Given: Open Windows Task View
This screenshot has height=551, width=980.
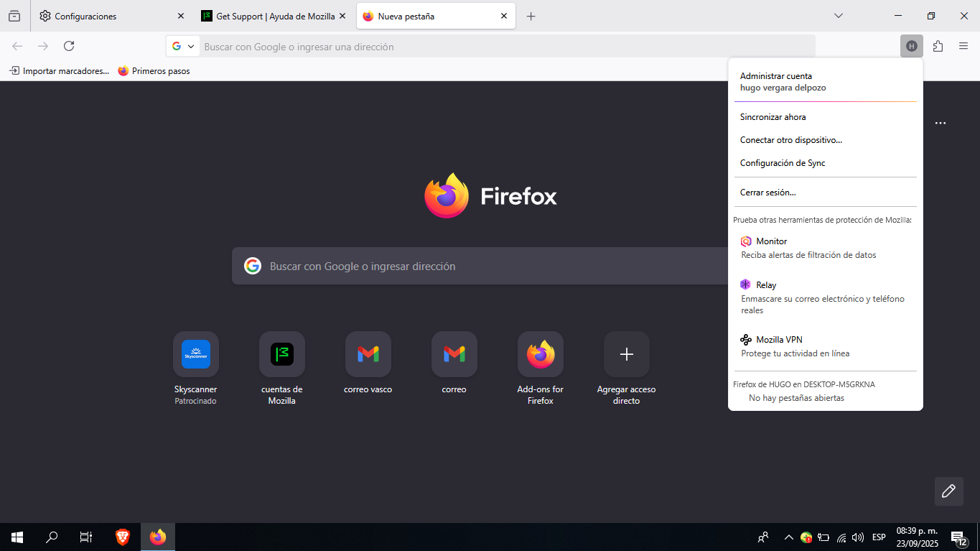Looking at the screenshot, I should click(x=86, y=537).
